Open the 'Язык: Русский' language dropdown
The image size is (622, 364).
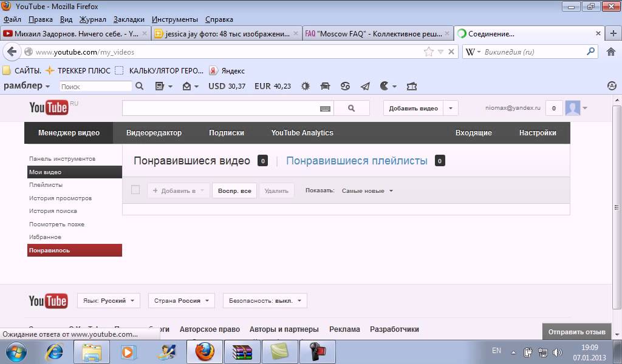pos(109,300)
